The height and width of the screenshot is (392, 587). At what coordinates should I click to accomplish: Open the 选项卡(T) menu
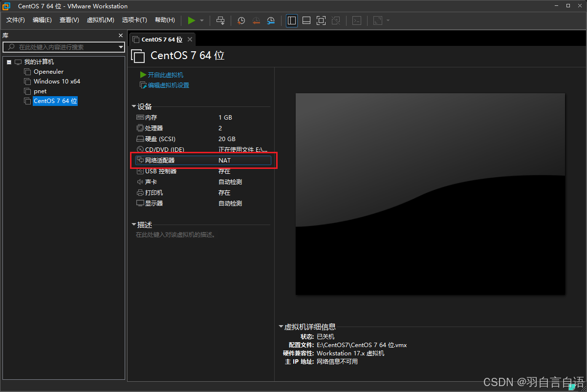point(134,20)
